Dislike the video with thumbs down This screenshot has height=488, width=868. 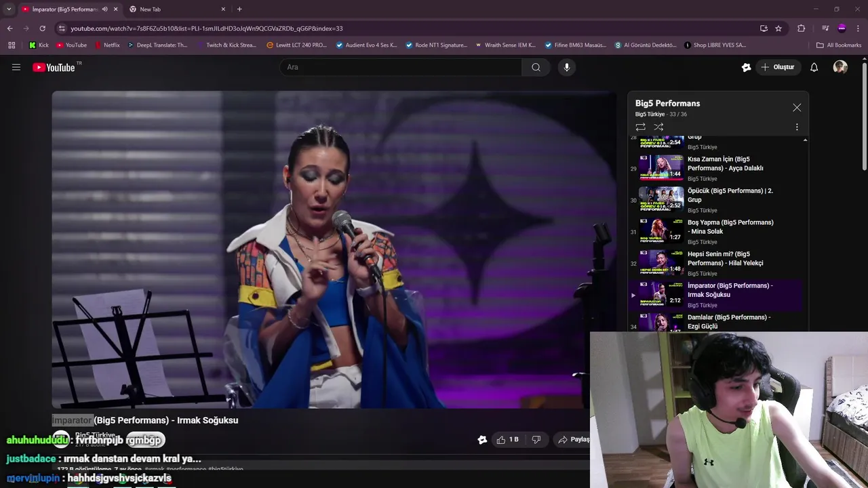(536, 439)
